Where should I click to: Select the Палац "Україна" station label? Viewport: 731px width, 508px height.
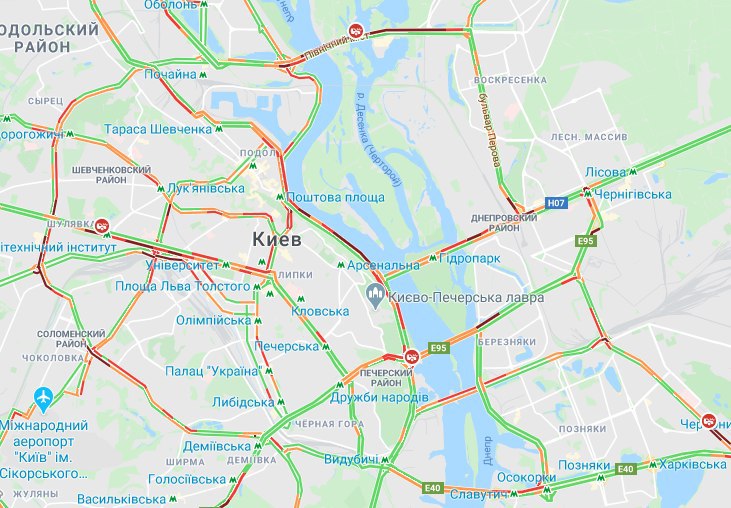pyautogui.click(x=213, y=371)
